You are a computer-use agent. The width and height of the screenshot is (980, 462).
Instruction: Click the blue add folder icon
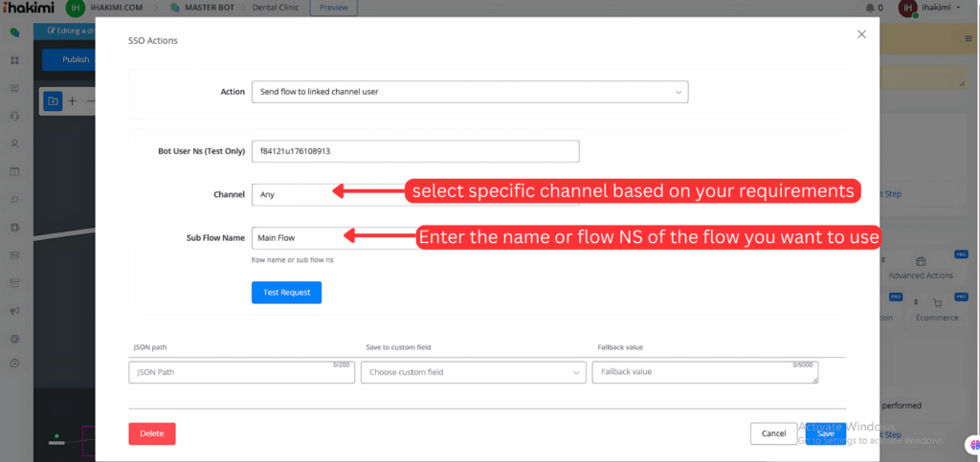point(53,100)
